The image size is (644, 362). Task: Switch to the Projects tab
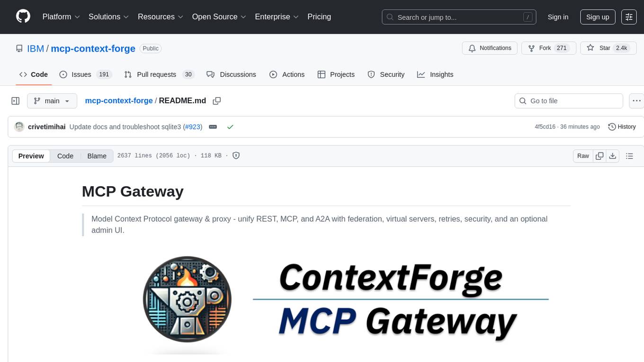pos(336,74)
